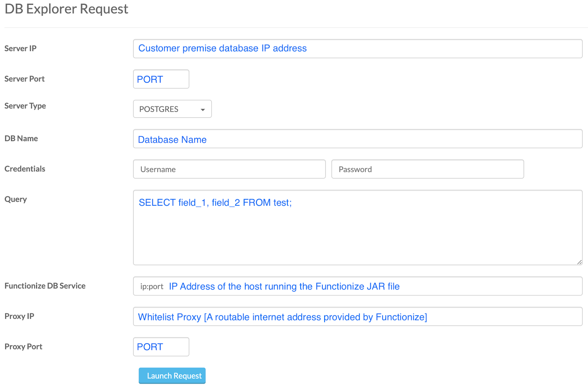Click the Server Type label

tap(25, 106)
